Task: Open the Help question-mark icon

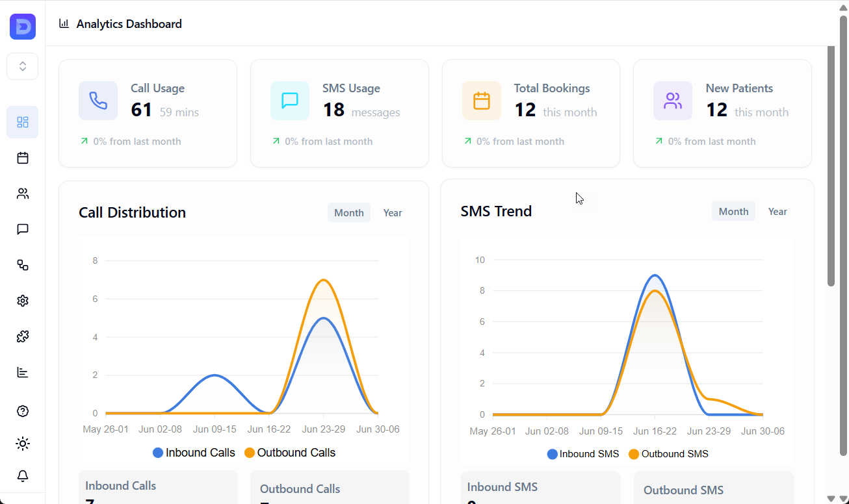Action: coord(22,411)
